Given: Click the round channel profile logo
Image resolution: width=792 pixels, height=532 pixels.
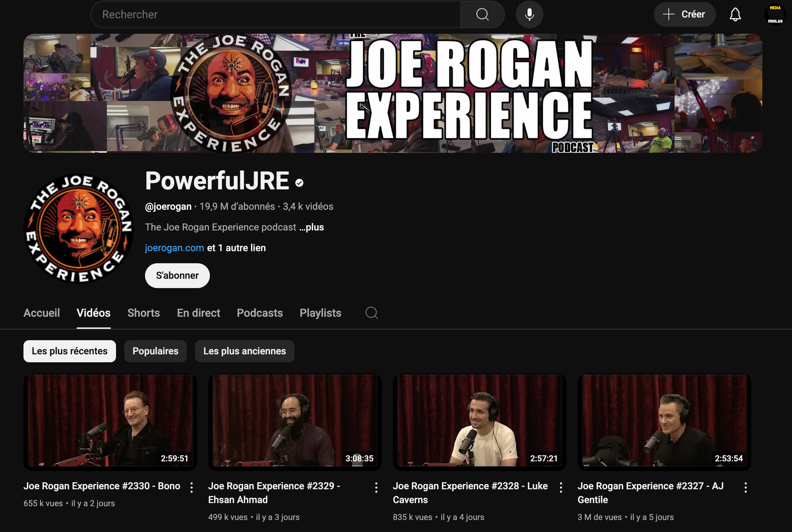Looking at the screenshot, I should tap(78, 229).
